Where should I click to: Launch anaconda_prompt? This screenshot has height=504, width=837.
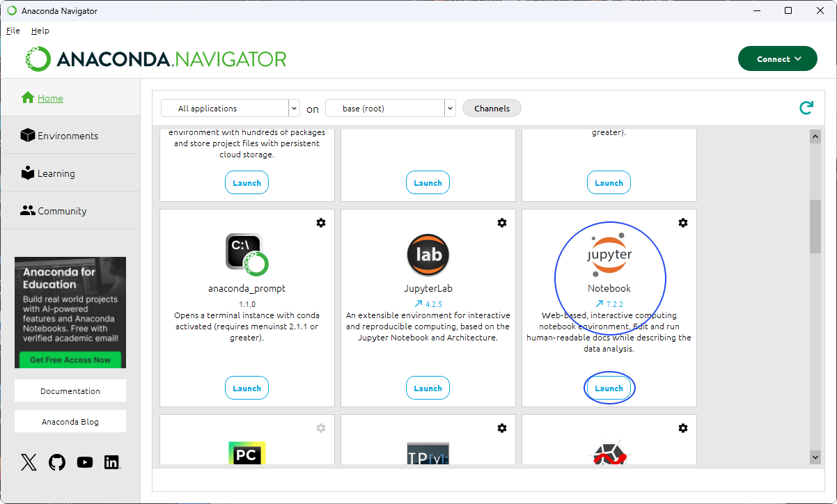pos(247,388)
